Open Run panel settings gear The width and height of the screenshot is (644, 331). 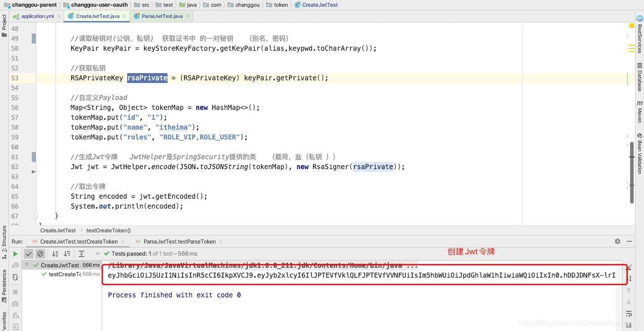618,241
